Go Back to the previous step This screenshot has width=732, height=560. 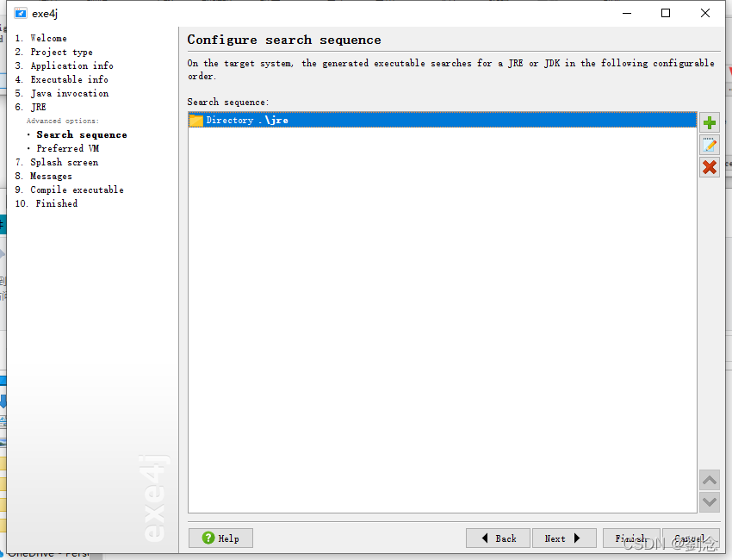click(498, 538)
